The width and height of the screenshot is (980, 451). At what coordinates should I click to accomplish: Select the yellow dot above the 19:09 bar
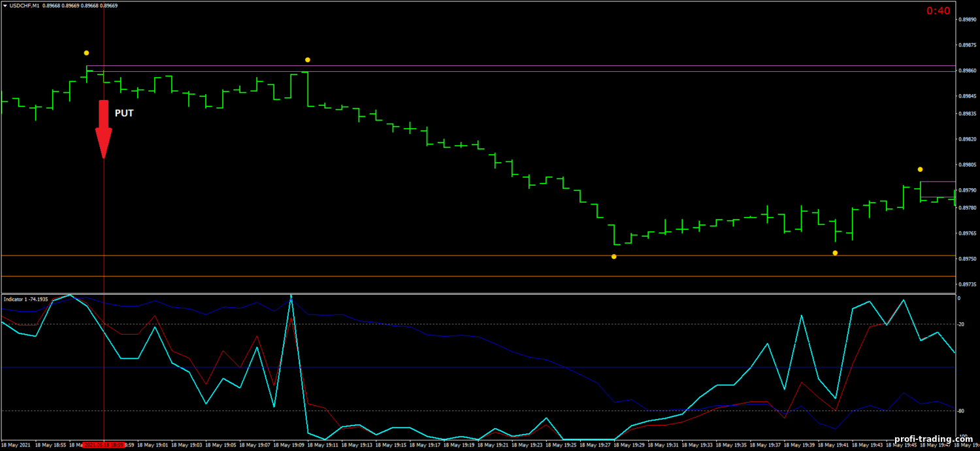(308, 60)
